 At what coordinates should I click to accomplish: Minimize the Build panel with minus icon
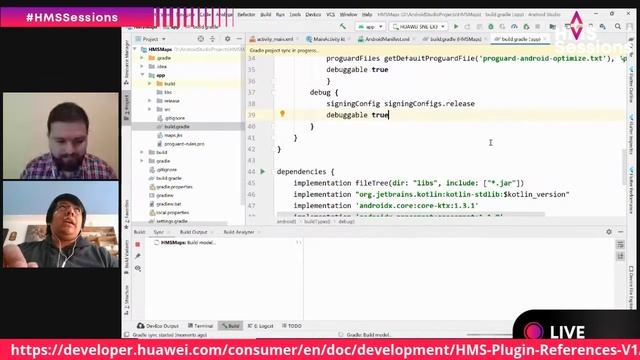[x=620, y=232]
